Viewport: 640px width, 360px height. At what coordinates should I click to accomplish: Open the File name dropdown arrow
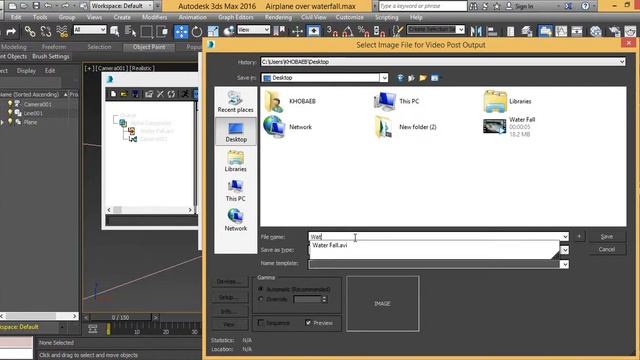coord(565,237)
